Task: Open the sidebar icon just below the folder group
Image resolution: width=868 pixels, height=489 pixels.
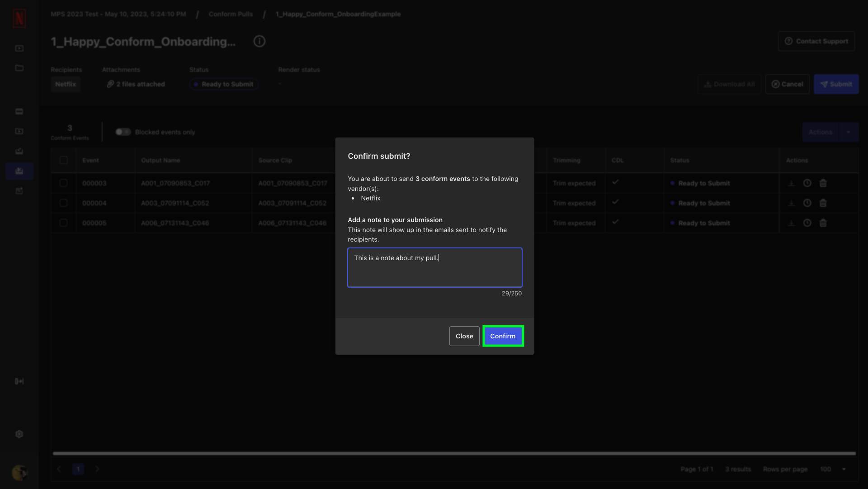Action: pos(19,111)
